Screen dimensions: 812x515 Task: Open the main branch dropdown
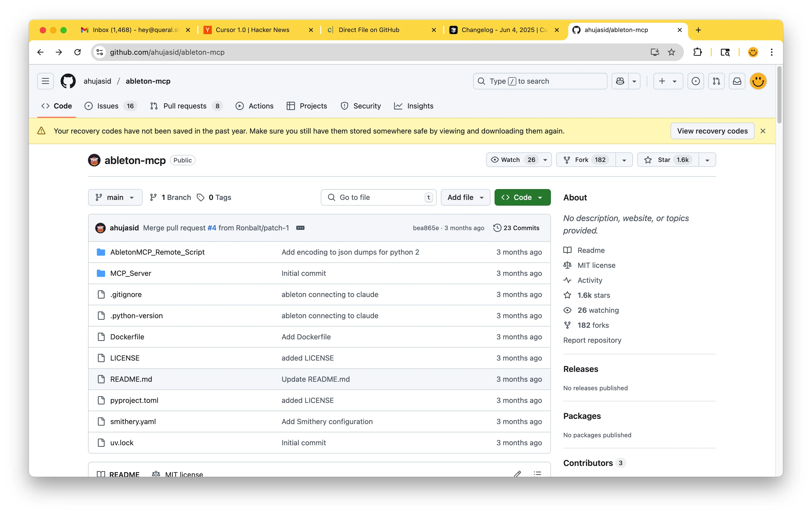pyautogui.click(x=115, y=197)
